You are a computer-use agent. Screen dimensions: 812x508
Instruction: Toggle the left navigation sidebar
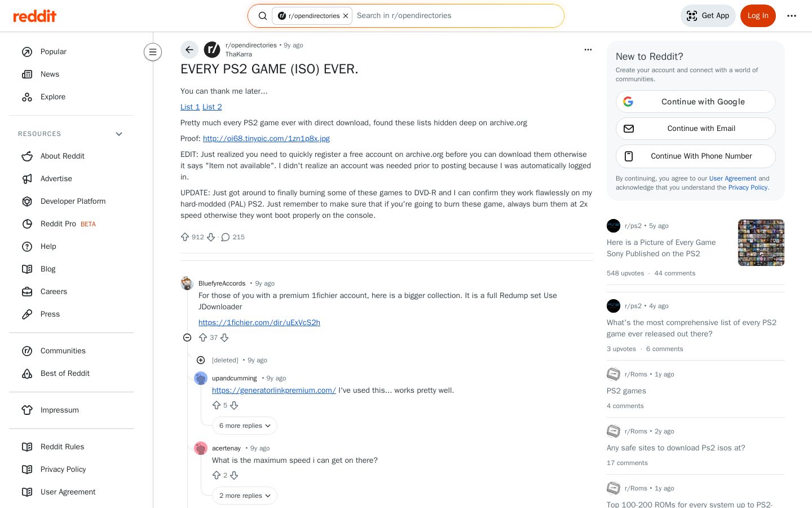pyautogui.click(x=153, y=52)
